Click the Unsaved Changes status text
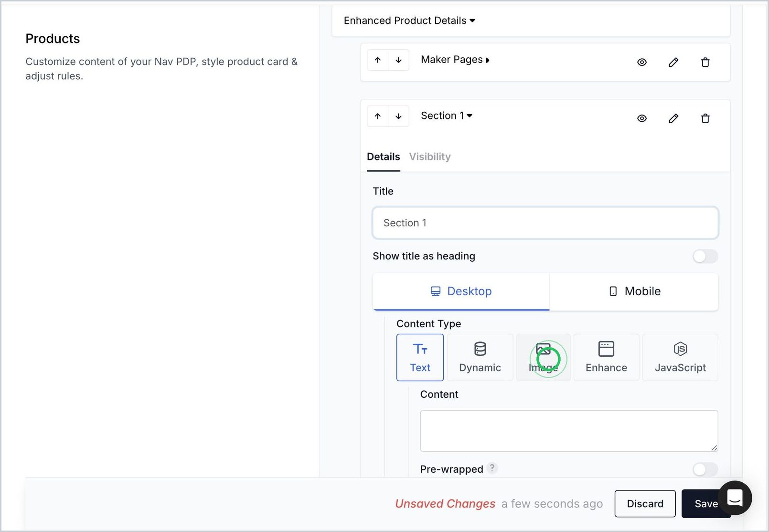The width and height of the screenshot is (769, 532). 445,504
